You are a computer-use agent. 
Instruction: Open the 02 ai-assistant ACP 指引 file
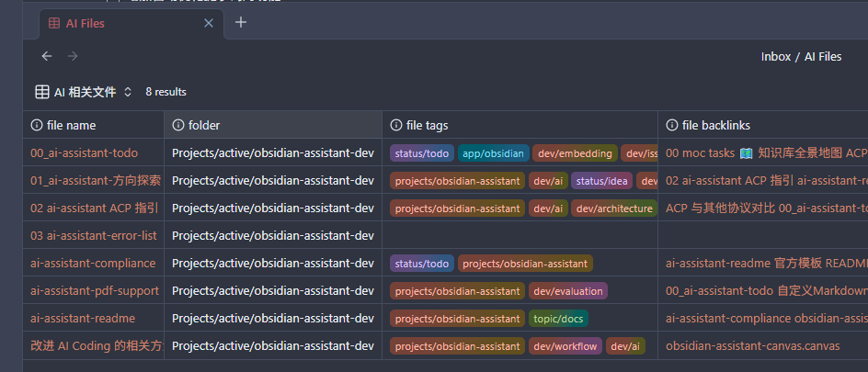pyautogui.click(x=95, y=209)
